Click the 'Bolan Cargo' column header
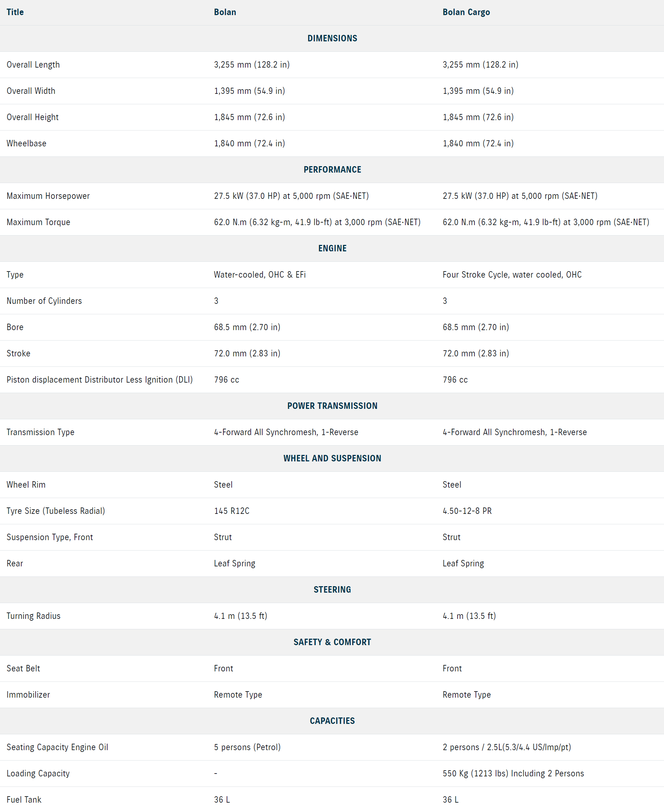The height and width of the screenshot is (812, 664). point(466,12)
